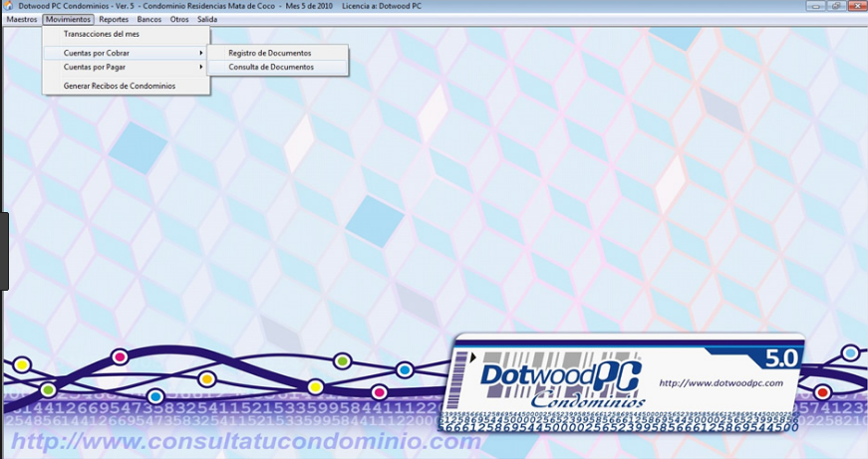Image resolution: width=868 pixels, height=459 pixels.
Task: Click the restore window button
Action: [836, 6]
